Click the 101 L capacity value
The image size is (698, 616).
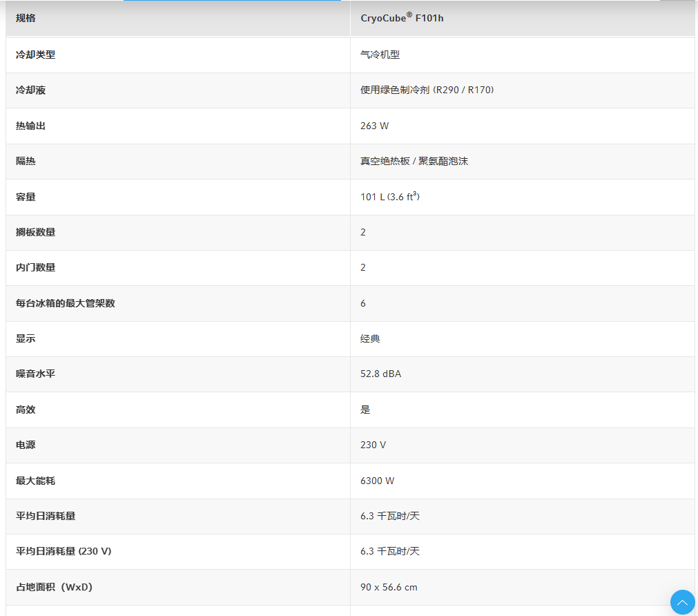coord(390,197)
